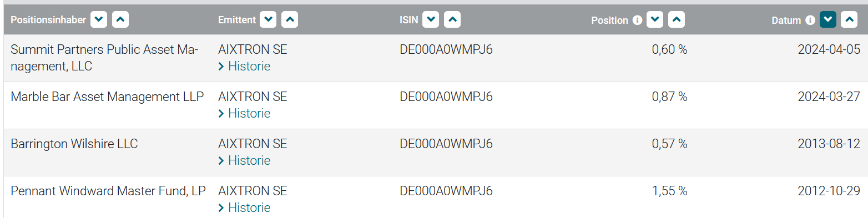
Task: Open Historie link for Pennant Windward Master Fund
Action: (x=245, y=207)
